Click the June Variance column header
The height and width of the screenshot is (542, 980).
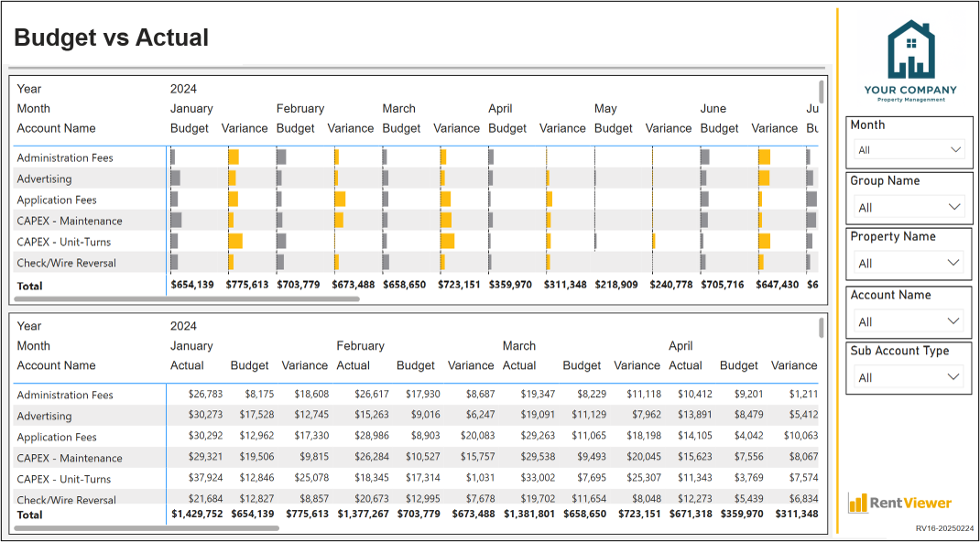pos(774,128)
